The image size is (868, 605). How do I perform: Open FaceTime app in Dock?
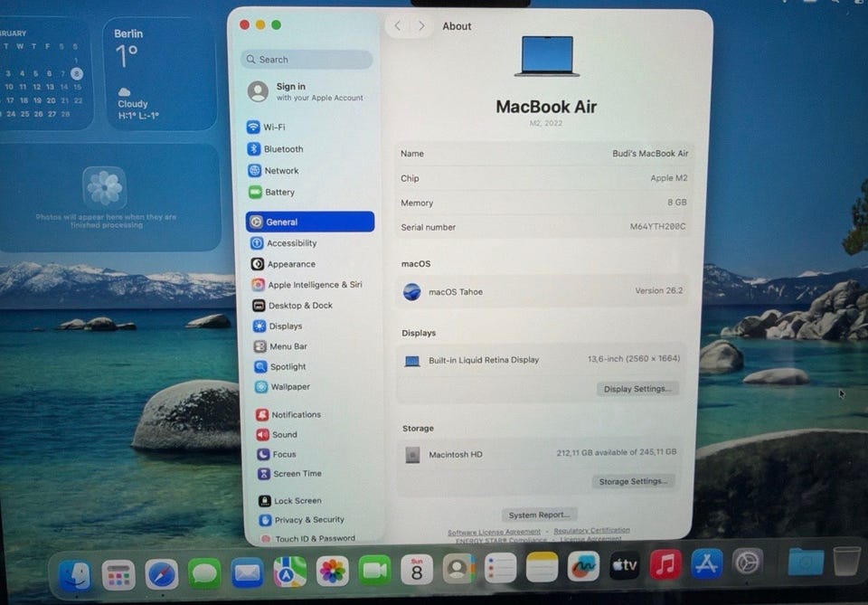pos(374,570)
